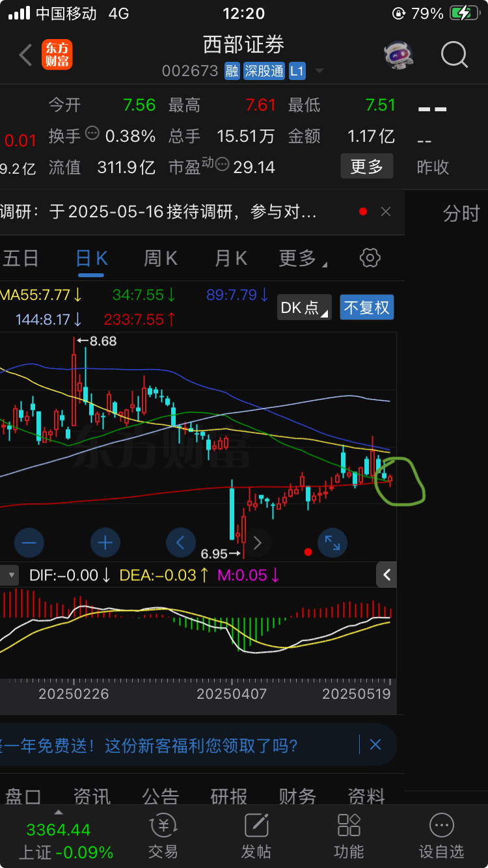
Task: Open the DK点 indicator dropdown
Action: tap(305, 307)
